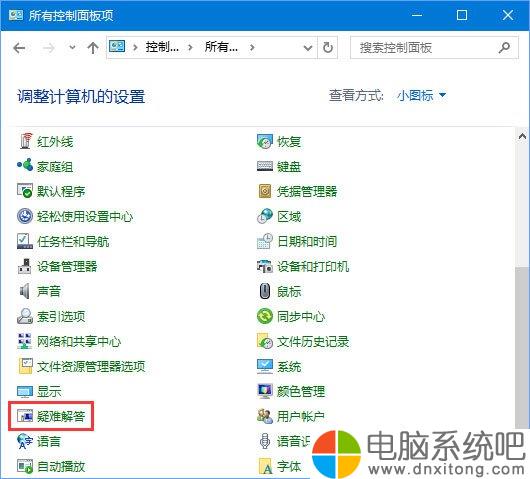
Task: Open 颜色管理 color management icon
Action: [x=265, y=391]
